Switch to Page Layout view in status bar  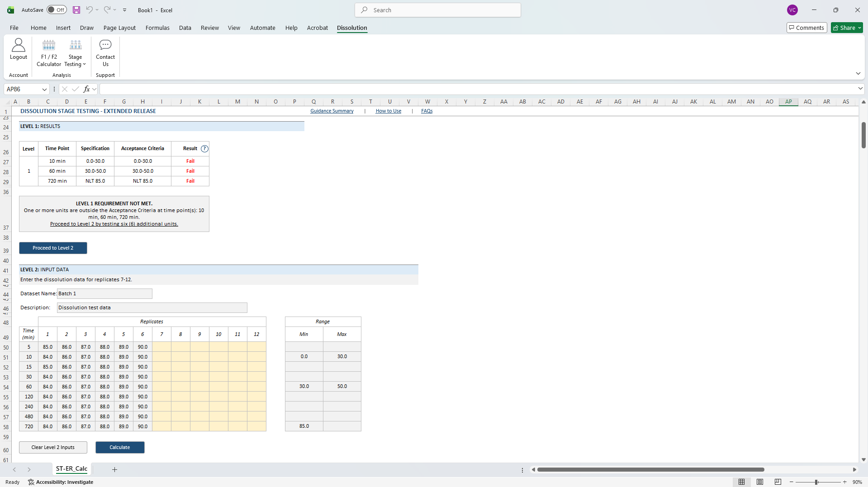pos(760,482)
